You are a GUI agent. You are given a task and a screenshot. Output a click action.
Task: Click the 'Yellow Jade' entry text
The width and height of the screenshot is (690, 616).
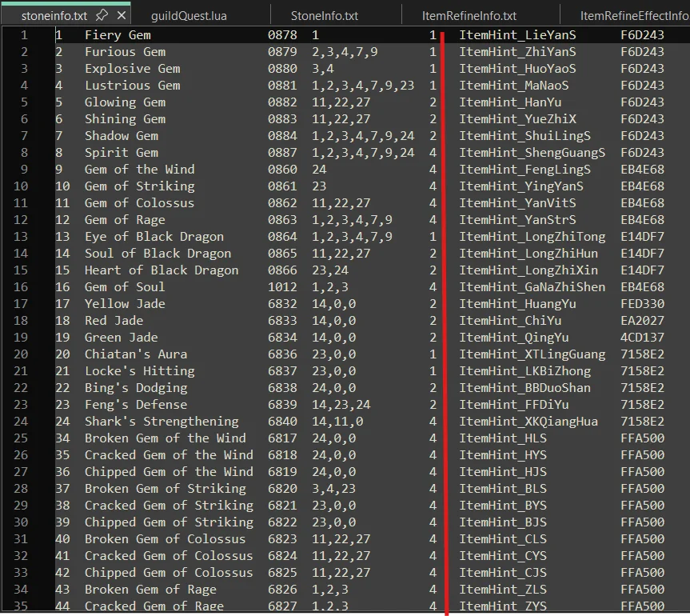click(x=125, y=304)
